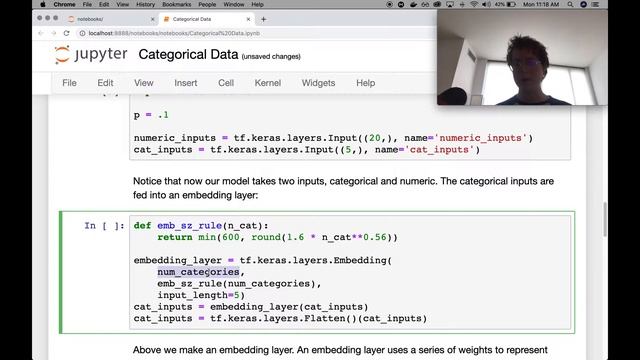Click the site information icon by the URL

[82, 33]
